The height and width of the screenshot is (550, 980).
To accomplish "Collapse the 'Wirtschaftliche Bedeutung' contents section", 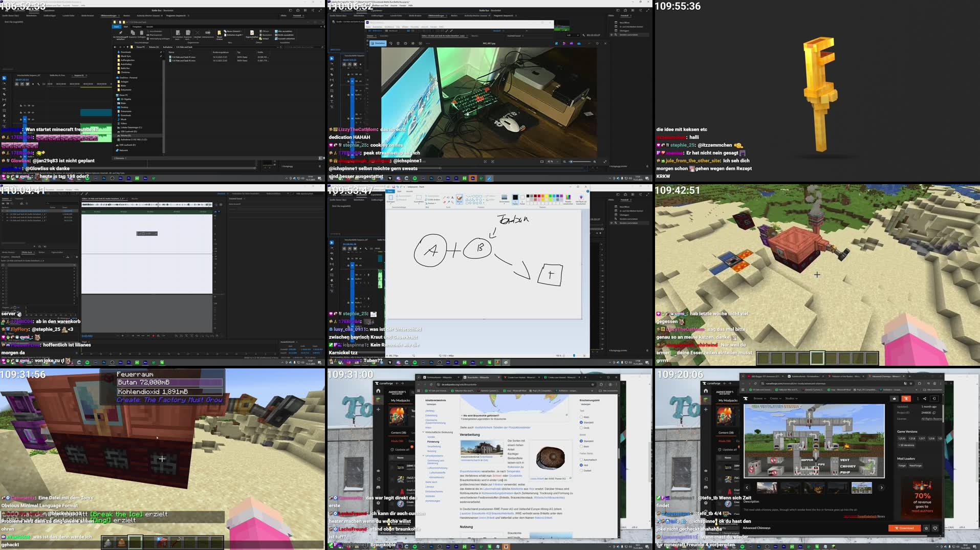I will click(423, 432).
